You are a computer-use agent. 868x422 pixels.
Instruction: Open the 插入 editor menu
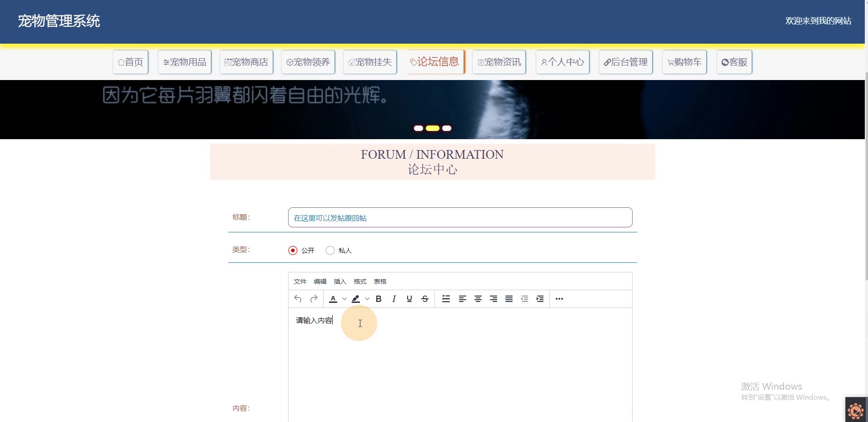point(340,281)
